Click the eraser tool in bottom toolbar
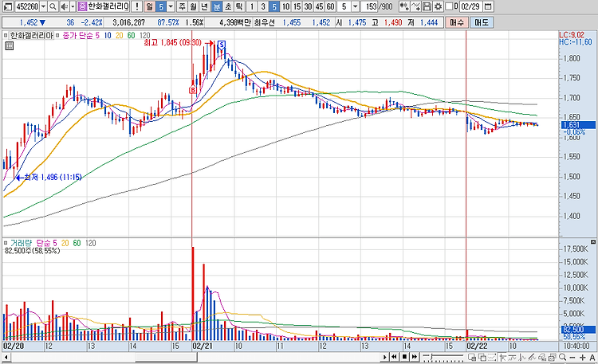Screen dimensions: 598x364 tap(542, 357)
